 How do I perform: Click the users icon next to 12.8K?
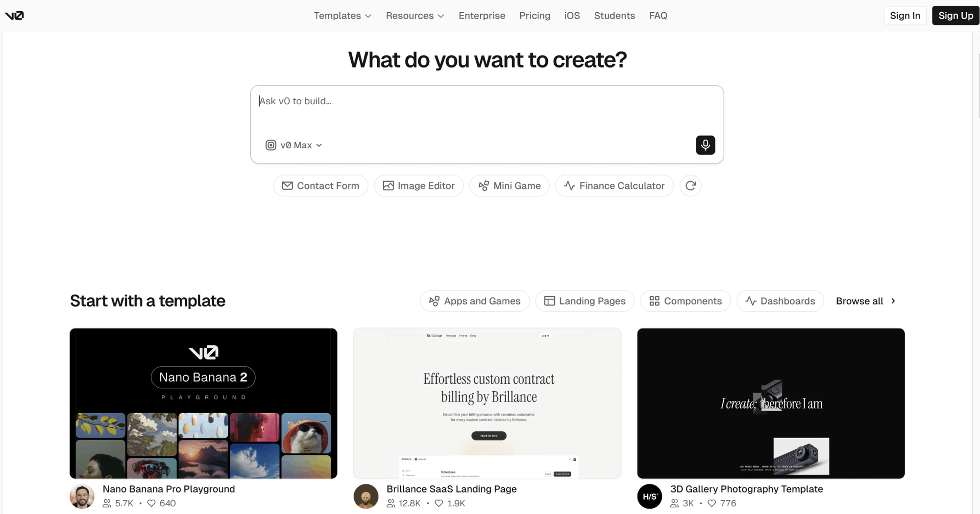391,503
